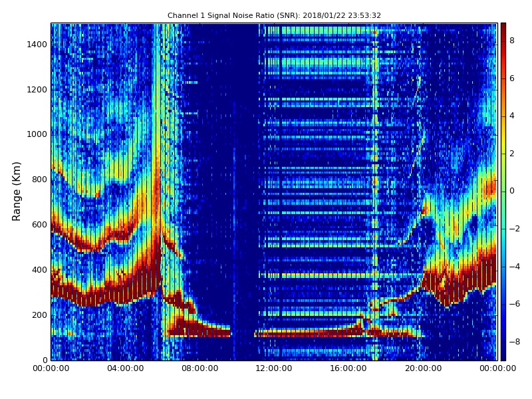Screen dimensions: 532x399
Task: Click the 1400 range tick label
Action: [37, 45]
